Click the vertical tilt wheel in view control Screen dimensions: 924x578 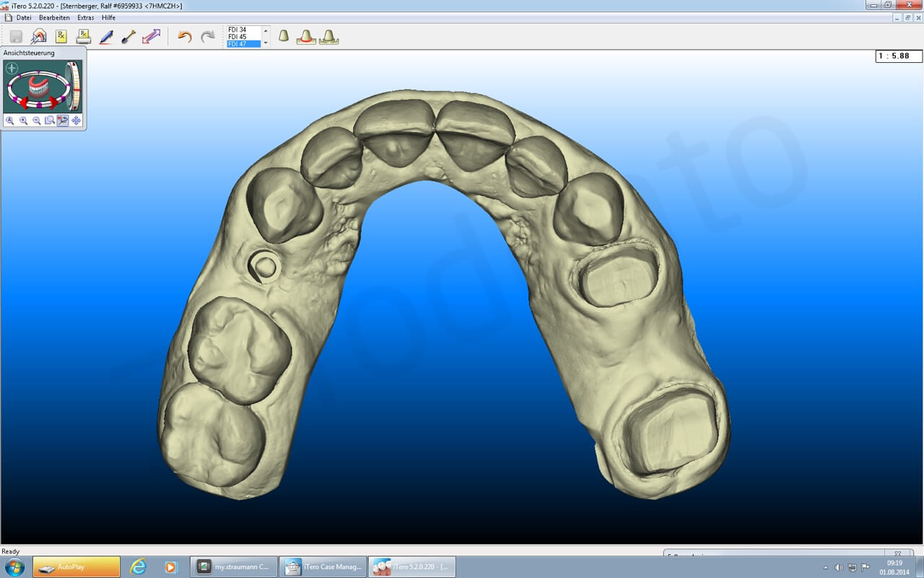(75, 86)
